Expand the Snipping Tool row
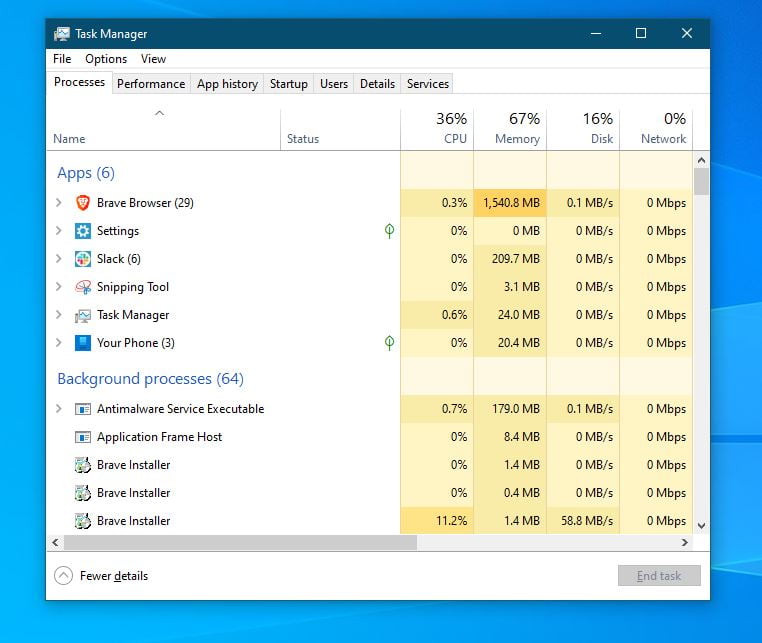 point(59,287)
